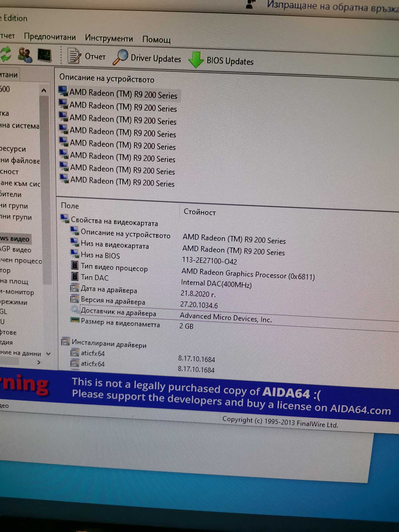
Task: Click monitor icon of second AMD Radeon device row
Action: point(64,104)
